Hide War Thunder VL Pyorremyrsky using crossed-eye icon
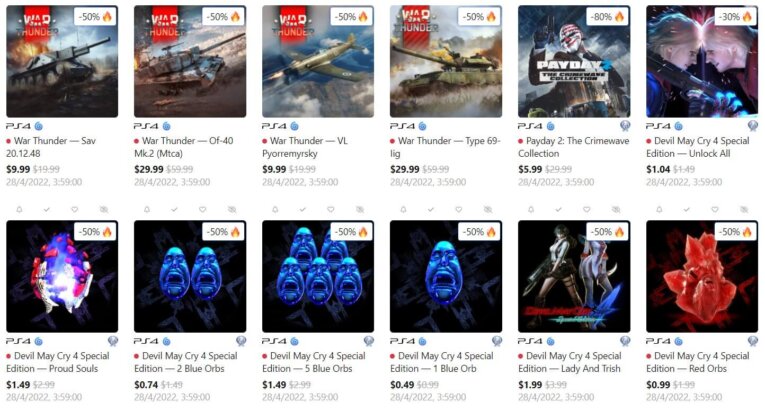This screenshot has width=765, height=420. [360, 209]
